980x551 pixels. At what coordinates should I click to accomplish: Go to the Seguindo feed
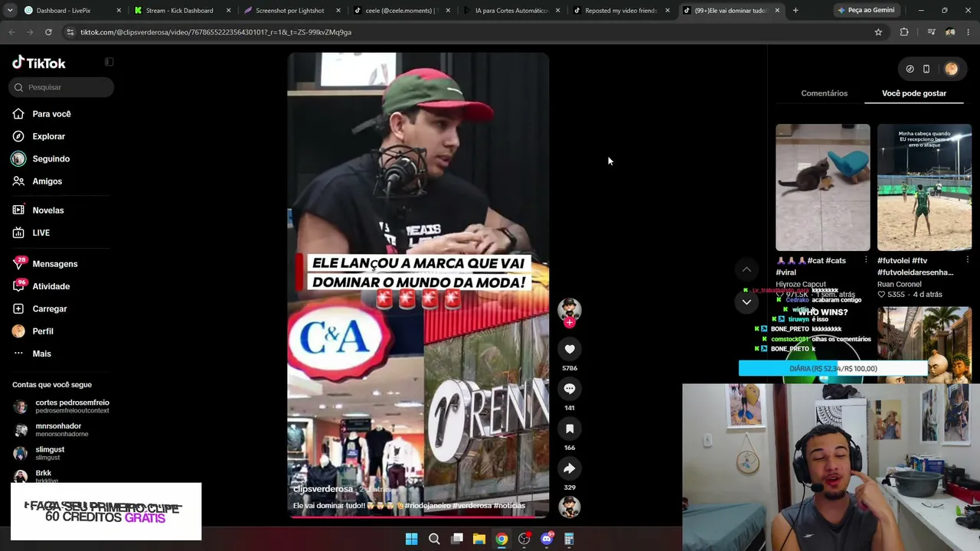pyautogui.click(x=51, y=158)
